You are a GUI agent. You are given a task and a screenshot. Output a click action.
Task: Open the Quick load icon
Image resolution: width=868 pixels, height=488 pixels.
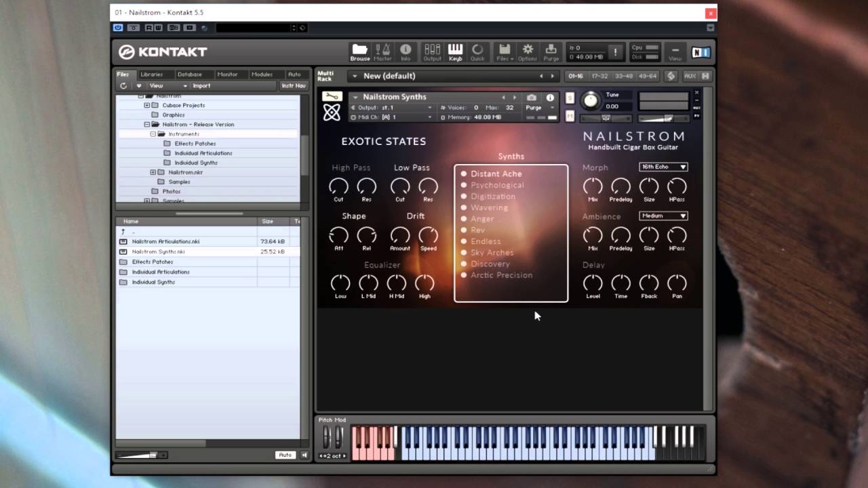[477, 52]
